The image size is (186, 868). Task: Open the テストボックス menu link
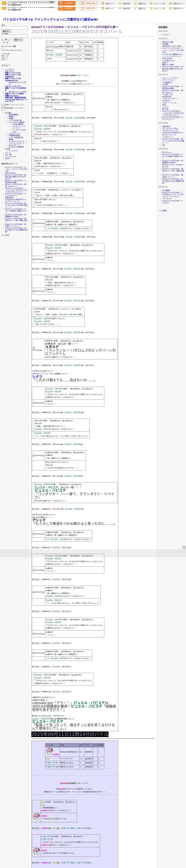click(10, 156)
